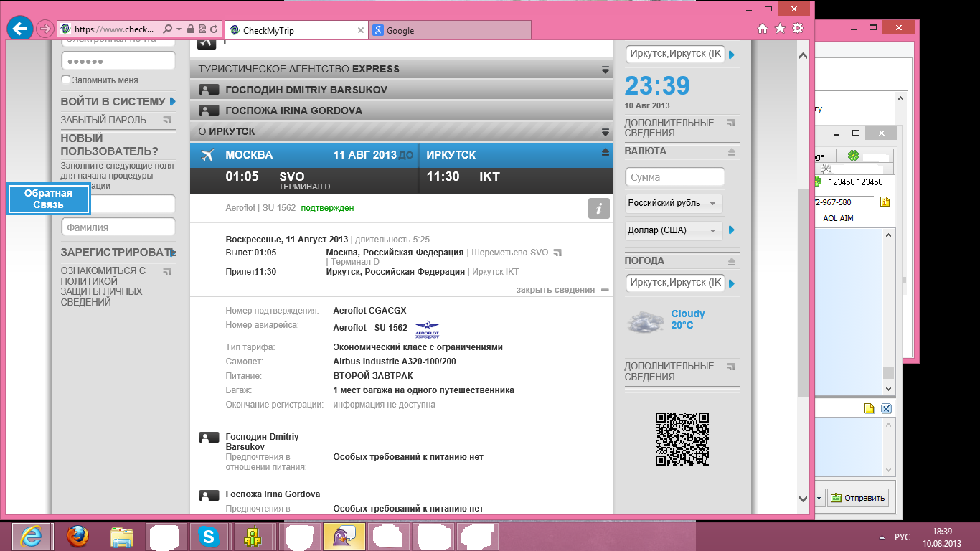Click the blue arrow next to Доллар (США)
This screenshot has height=551, width=980.
point(732,230)
